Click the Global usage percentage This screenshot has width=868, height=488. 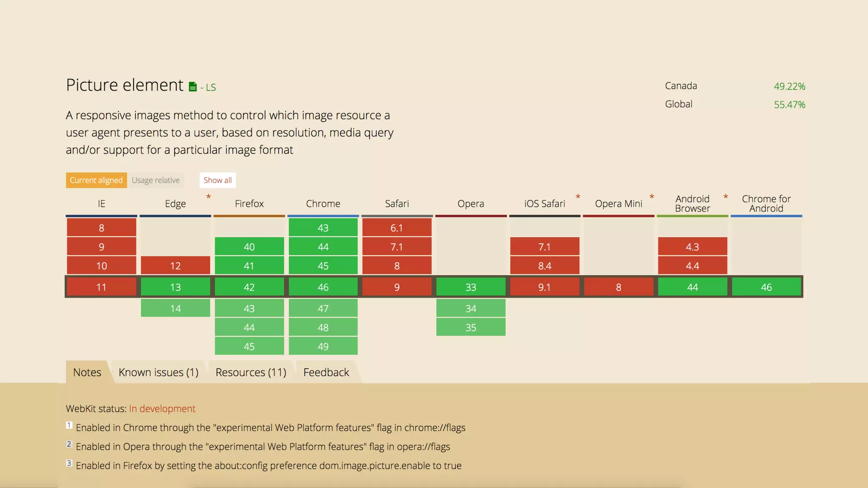(x=789, y=105)
